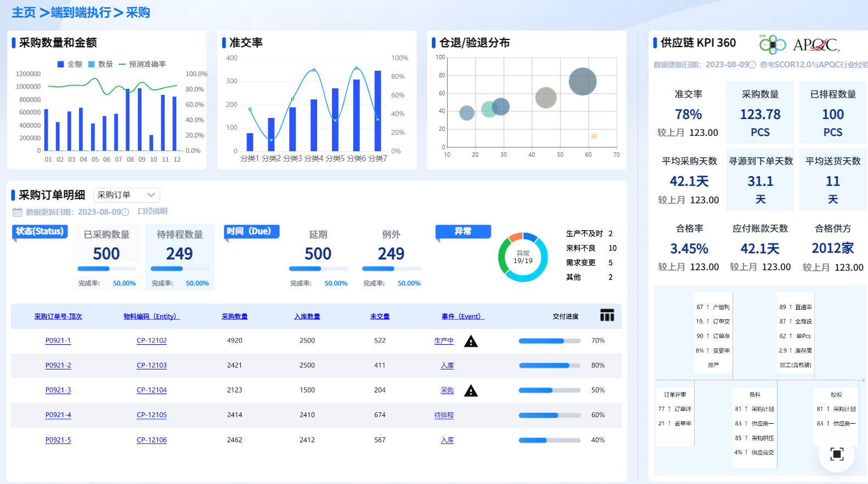The width and height of the screenshot is (868, 484).
Task: Open material code CP-12104
Action: click(x=151, y=390)
